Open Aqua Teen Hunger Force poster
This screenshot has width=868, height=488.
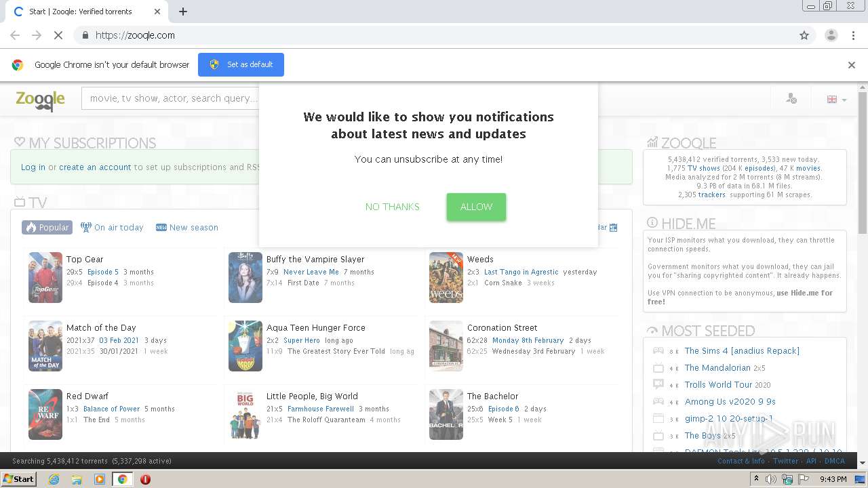coord(245,346)
